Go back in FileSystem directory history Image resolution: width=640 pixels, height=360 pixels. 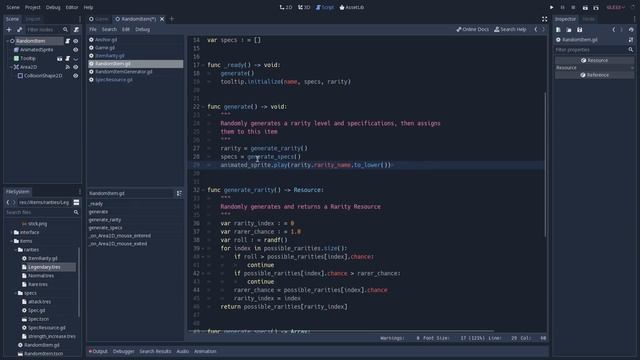click(8, 202)
